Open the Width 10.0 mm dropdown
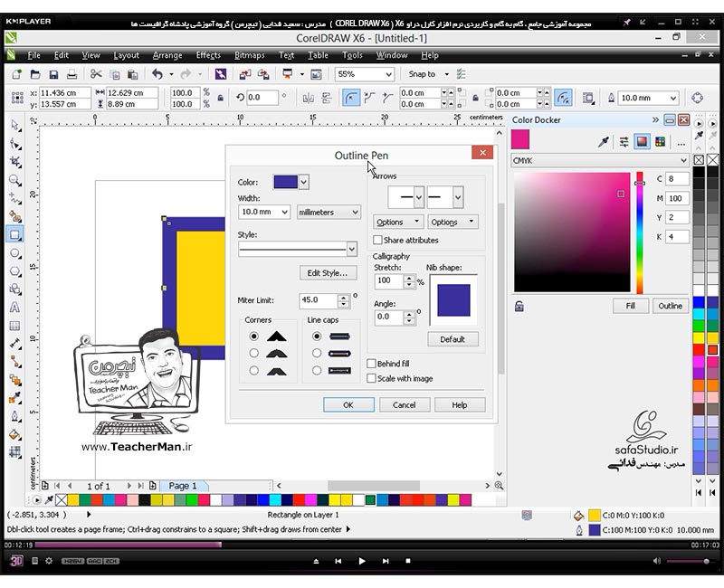 point(285,212)
